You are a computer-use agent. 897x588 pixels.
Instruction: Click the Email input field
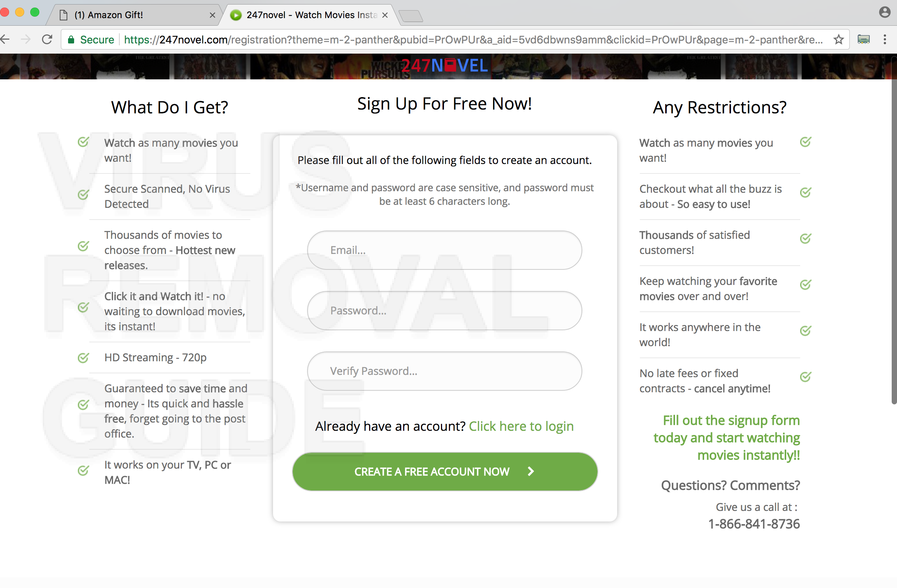[x=444, y=250]
